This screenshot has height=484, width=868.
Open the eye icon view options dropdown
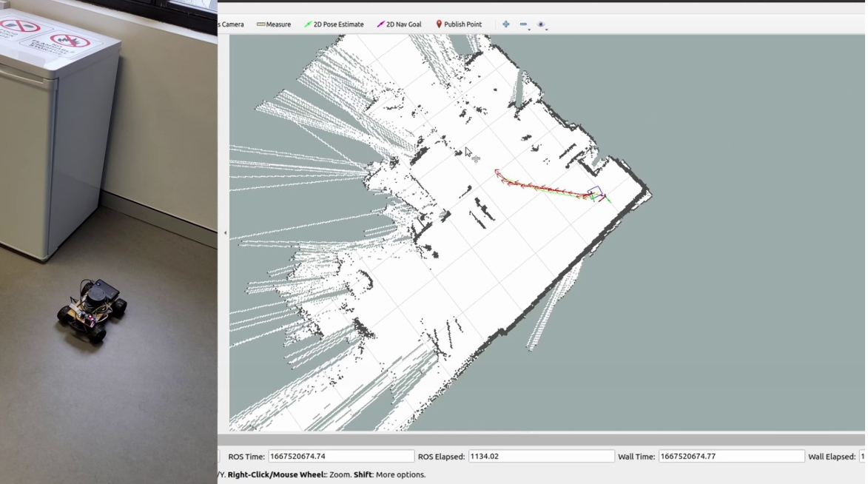[x=541, y=24]
